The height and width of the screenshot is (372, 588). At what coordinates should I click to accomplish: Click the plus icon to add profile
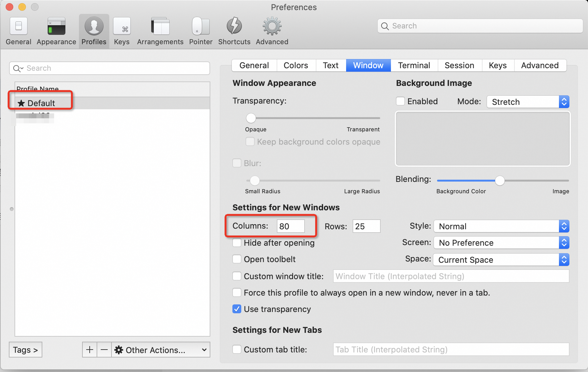(x=90, y=350)
